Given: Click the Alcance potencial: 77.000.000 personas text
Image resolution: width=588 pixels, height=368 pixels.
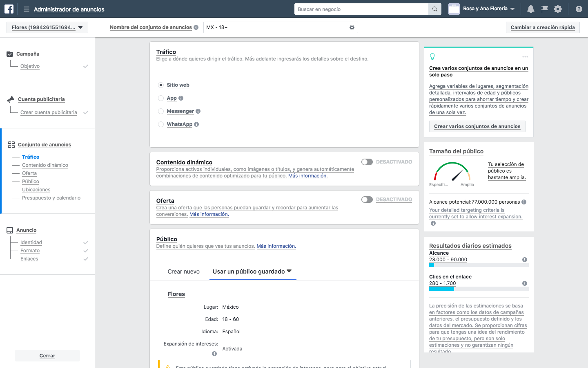Looking at the screenshot, I should [474, 202].
